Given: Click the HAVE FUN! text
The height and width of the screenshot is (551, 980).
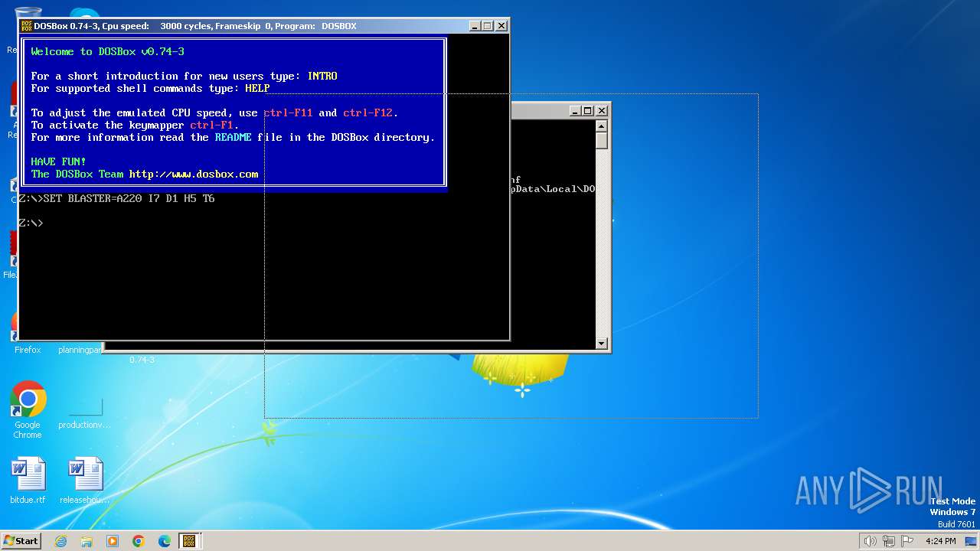Looking at the screenshot, I should pos(58,161).
